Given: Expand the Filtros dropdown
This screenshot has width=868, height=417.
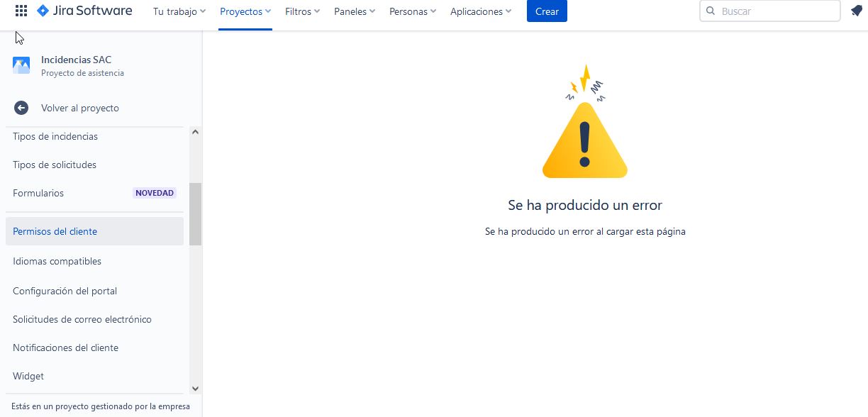Looking at the screenshot, I should click(303, 11).
